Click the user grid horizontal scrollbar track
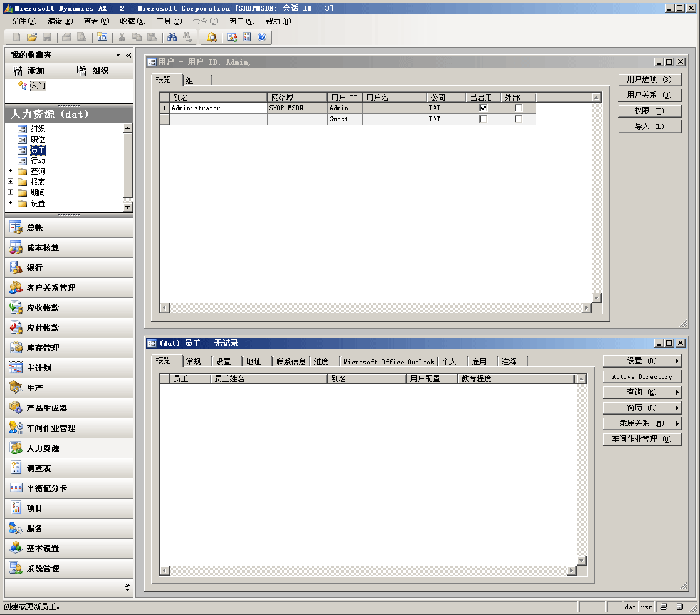This screenshot has height=615, width=700. coord(376,308)
